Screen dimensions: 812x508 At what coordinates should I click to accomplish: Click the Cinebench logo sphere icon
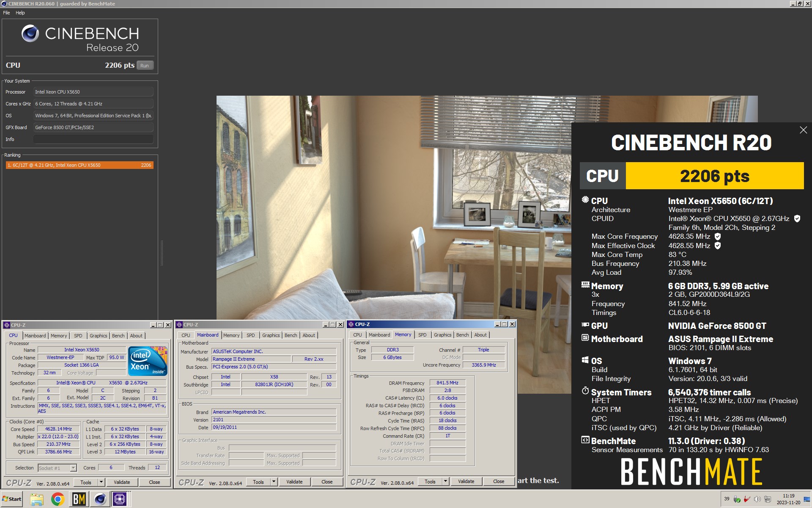(30, 33)
